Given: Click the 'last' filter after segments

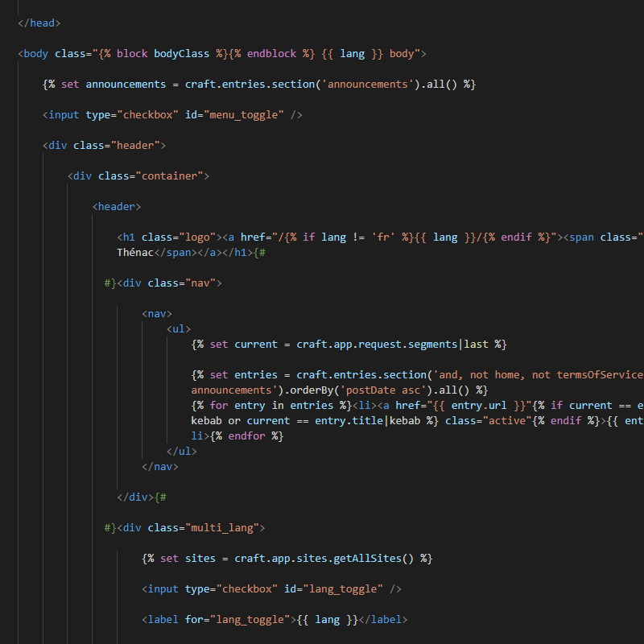Looking at the screenshot, I should 476,345.
